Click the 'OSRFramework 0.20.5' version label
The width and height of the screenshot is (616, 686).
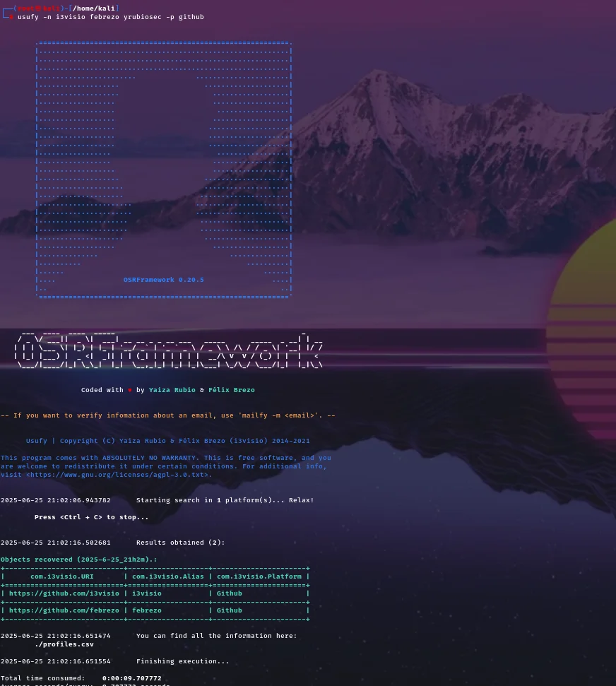coord(164,280)
